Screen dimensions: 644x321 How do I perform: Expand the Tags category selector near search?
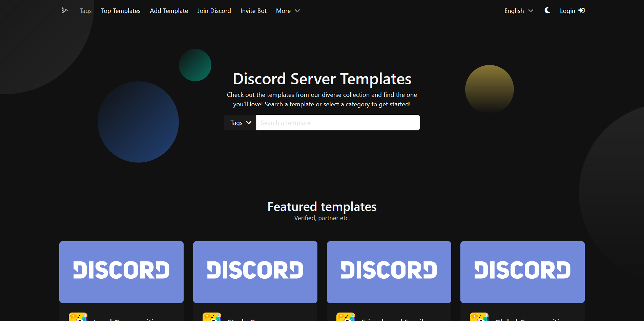point(240,123)
